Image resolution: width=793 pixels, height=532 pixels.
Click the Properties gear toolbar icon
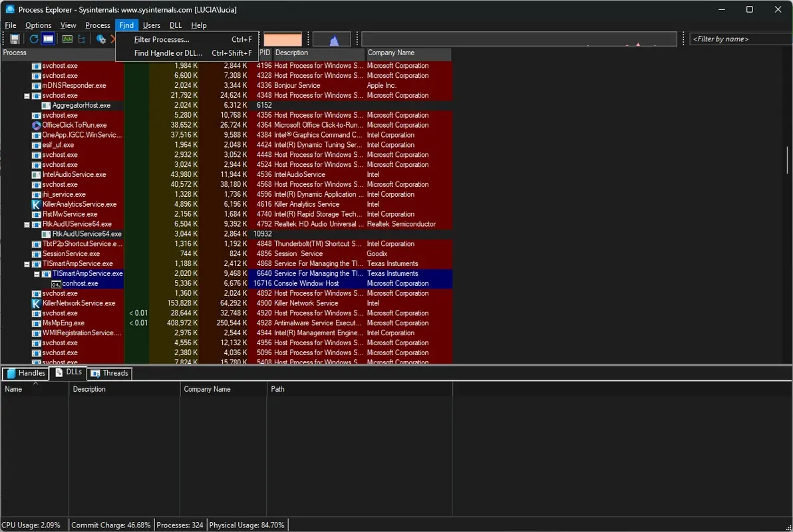(100, 39)
